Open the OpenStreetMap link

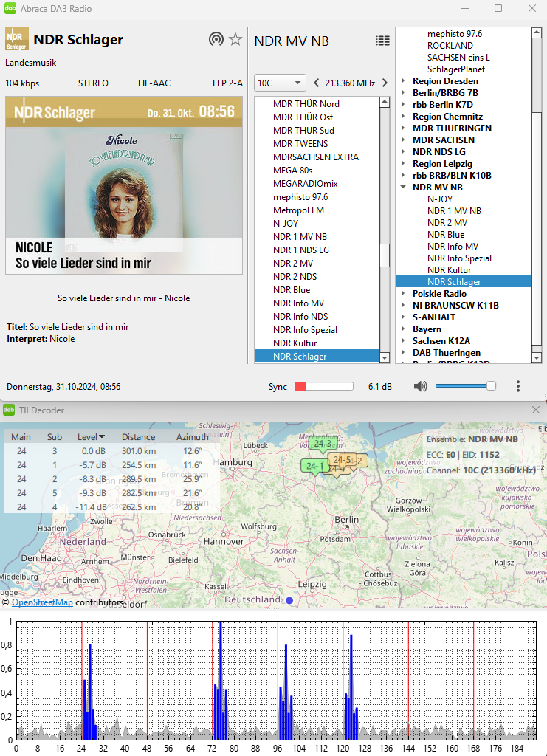42,602
